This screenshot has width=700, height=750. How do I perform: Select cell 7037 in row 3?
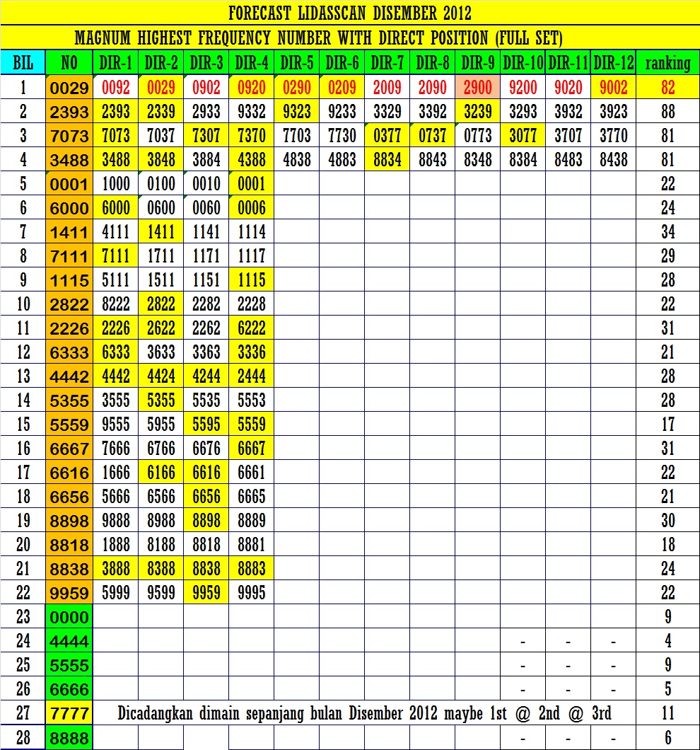(x=161, y=135)
